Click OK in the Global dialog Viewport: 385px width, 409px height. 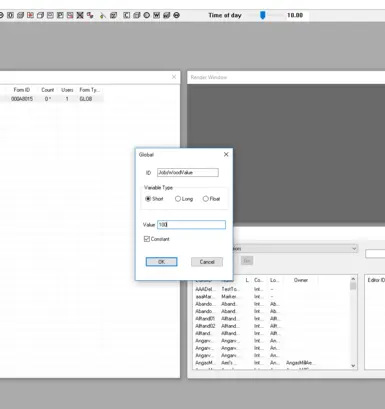point(161,262)
